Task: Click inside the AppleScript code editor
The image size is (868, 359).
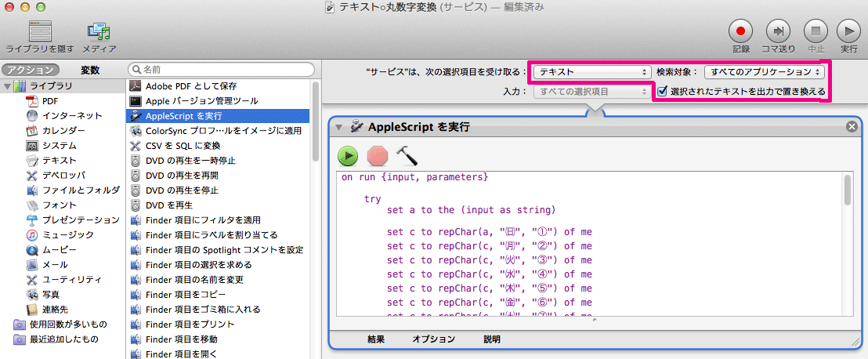Action: click(x=588, y=245)
